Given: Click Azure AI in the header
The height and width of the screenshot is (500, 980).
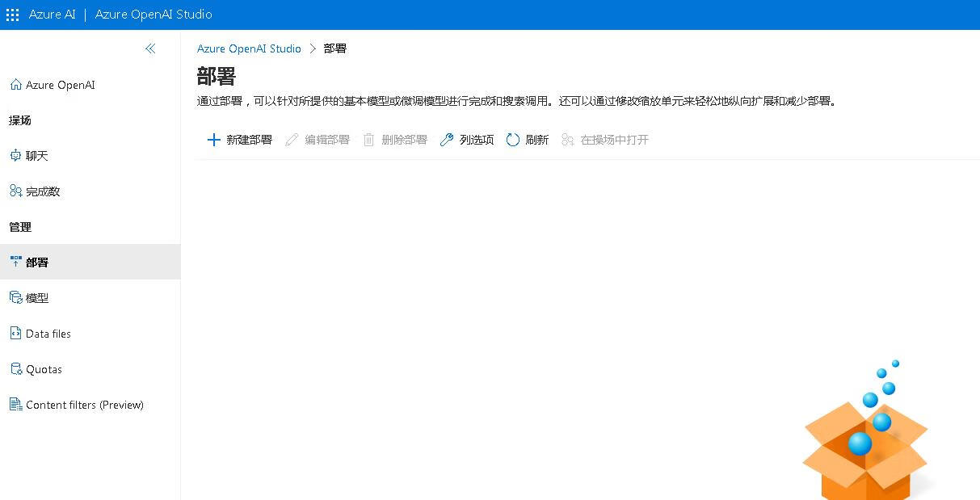Looking at the screenshot, I should [x=52, y=15].
